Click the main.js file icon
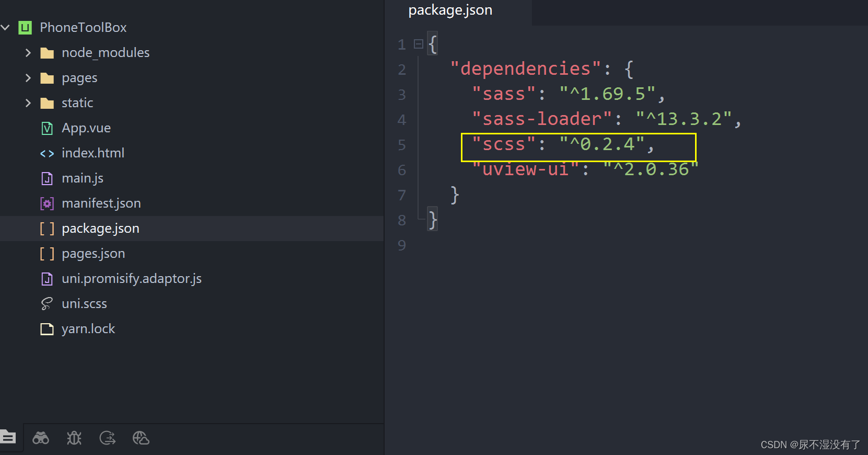The height and width of the screenshot is (455, 868). click(x=47, y=178)
